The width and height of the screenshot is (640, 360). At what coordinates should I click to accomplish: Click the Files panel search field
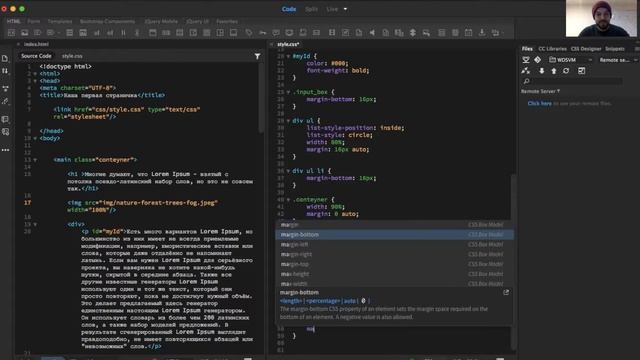577,81
